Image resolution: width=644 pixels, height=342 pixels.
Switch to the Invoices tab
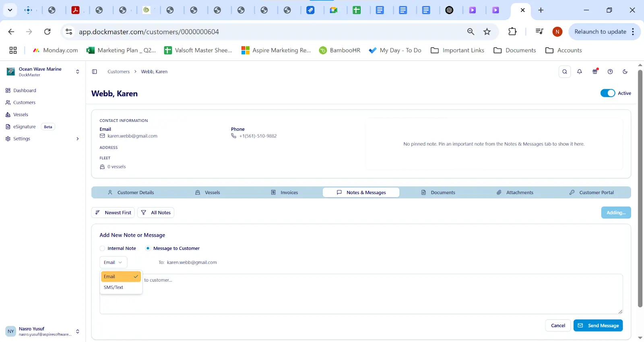pyautogui.click(x=285, y=193)
